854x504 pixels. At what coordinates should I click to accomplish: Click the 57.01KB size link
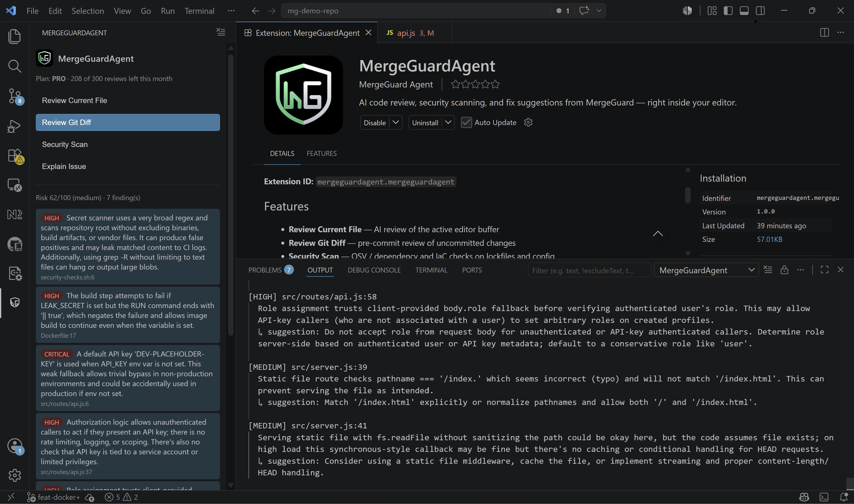[769, 239]
